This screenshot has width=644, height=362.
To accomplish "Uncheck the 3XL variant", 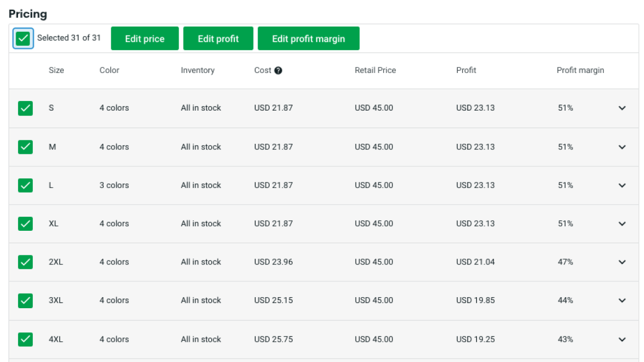I will tap(25, 300).
